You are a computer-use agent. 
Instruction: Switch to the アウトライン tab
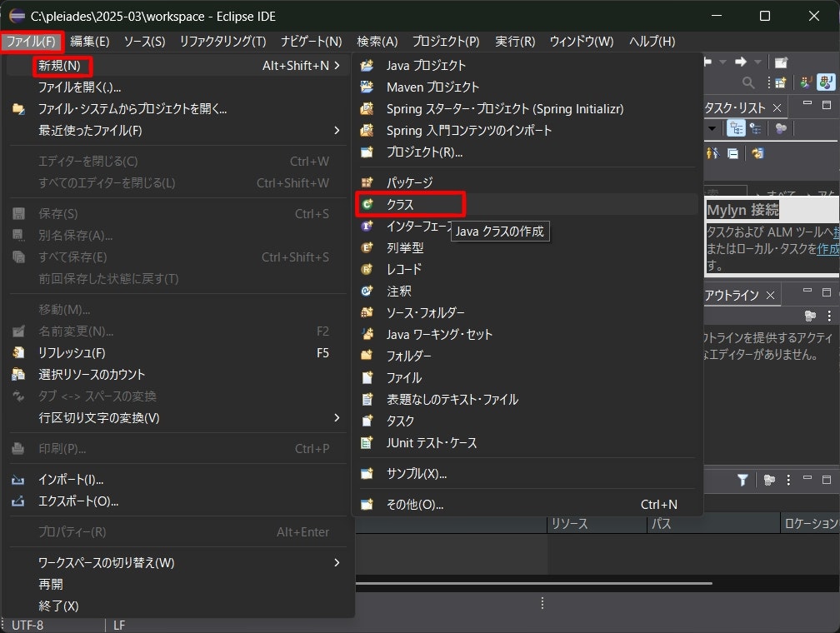[732, 295]
